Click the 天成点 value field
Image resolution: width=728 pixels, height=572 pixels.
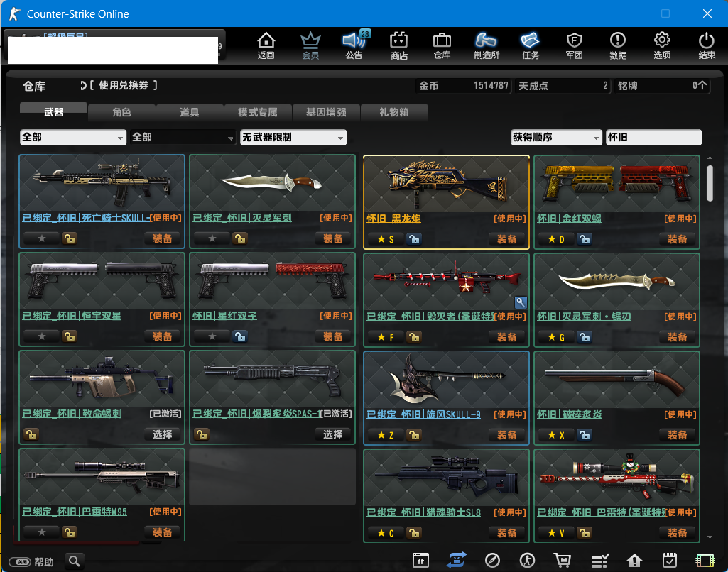click(x=563, y=86)
